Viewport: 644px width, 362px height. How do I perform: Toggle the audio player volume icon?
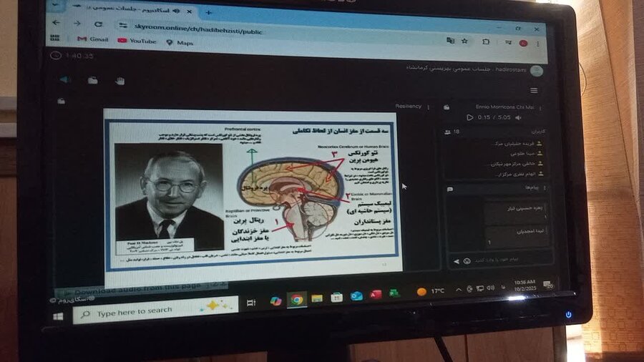(519, 118)
